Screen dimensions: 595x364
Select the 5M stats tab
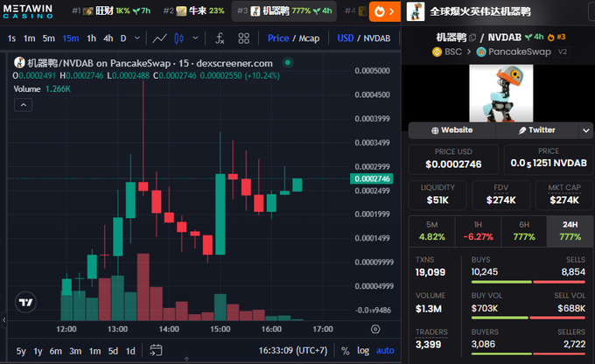[432, 231]
